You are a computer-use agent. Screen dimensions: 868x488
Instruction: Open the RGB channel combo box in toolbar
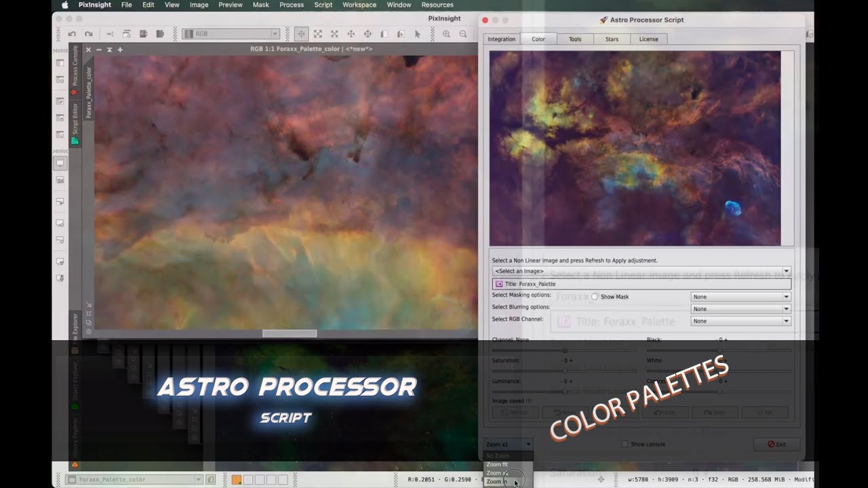point(231,34)
